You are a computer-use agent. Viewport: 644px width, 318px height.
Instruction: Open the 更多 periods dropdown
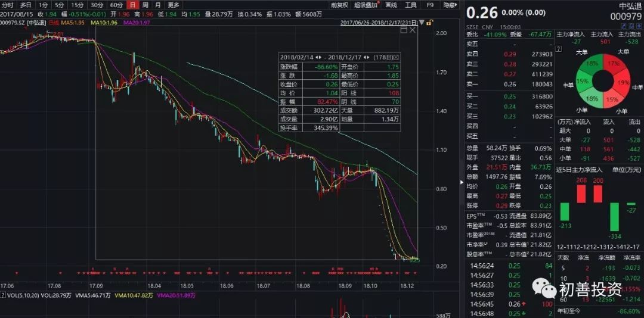tap(174, 5)
